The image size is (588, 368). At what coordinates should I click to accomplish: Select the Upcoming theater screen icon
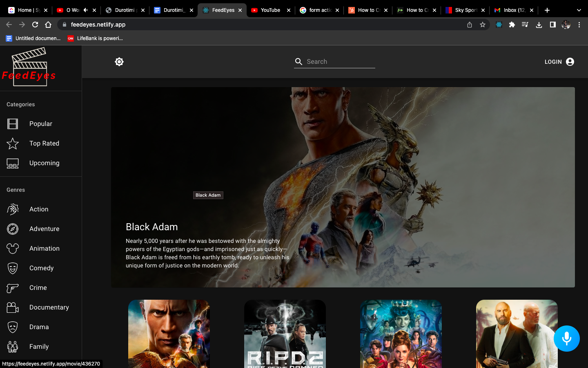click(x=13, y=163)
